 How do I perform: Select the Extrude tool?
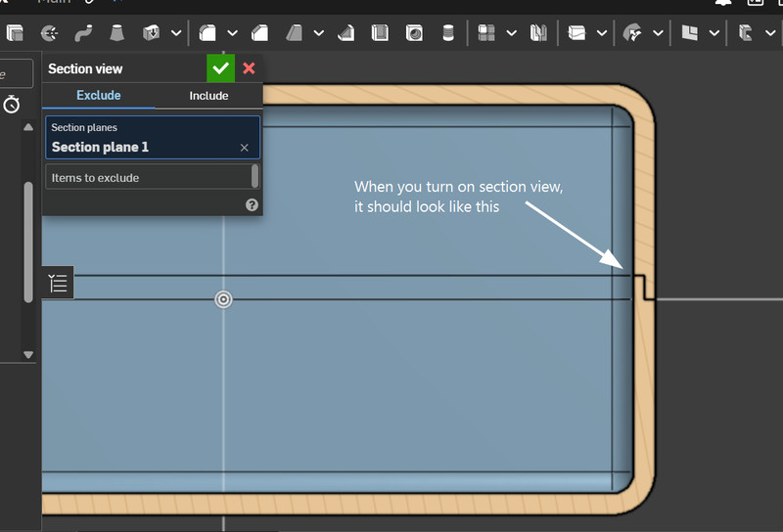click(x=15, y=33)
